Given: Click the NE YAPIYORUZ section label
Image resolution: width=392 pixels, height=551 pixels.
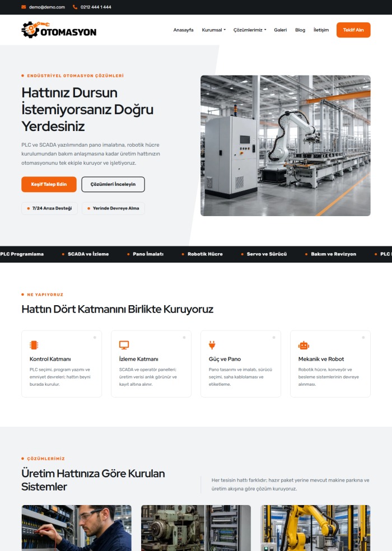Looking at the screenshot, I should pos(45,295).
